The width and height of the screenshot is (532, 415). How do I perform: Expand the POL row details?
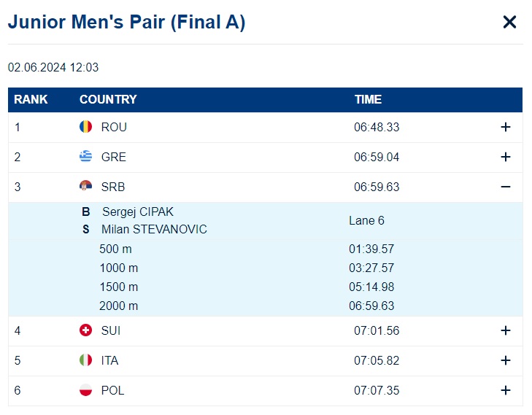coord(505,390)
